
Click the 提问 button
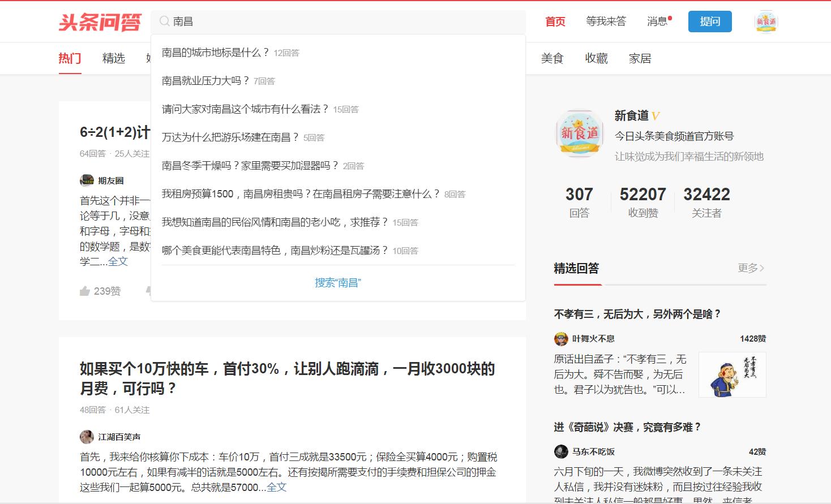point(710,21)
